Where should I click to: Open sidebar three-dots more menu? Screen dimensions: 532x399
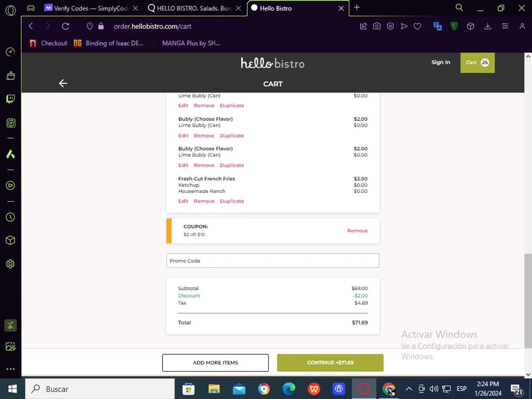(11, 369)
